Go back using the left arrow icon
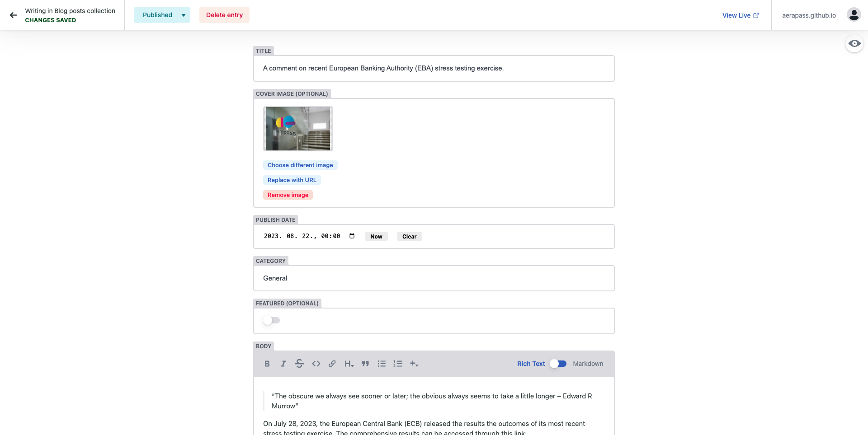Image resolution: width=868 pixels, height=435 pixels. pos(14,15)
